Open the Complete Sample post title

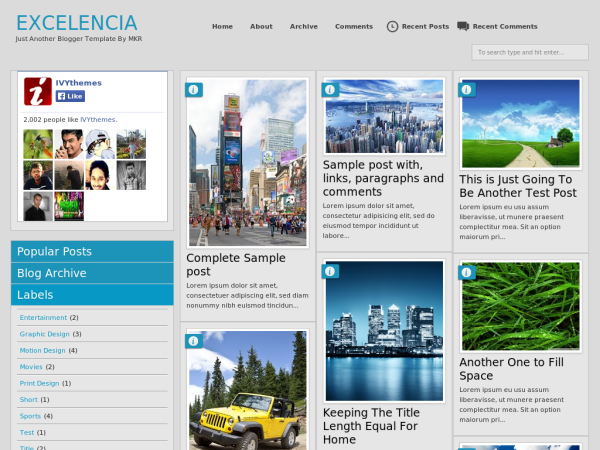coord(236,264)
